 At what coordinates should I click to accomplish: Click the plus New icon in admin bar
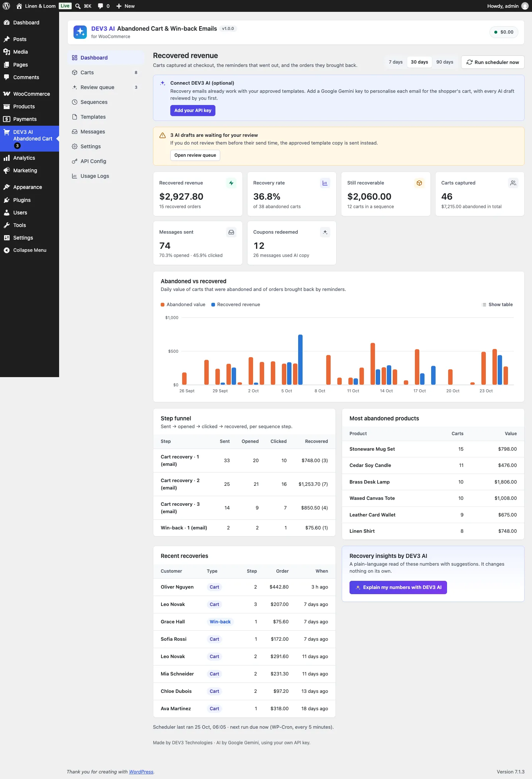pos(119,6)
